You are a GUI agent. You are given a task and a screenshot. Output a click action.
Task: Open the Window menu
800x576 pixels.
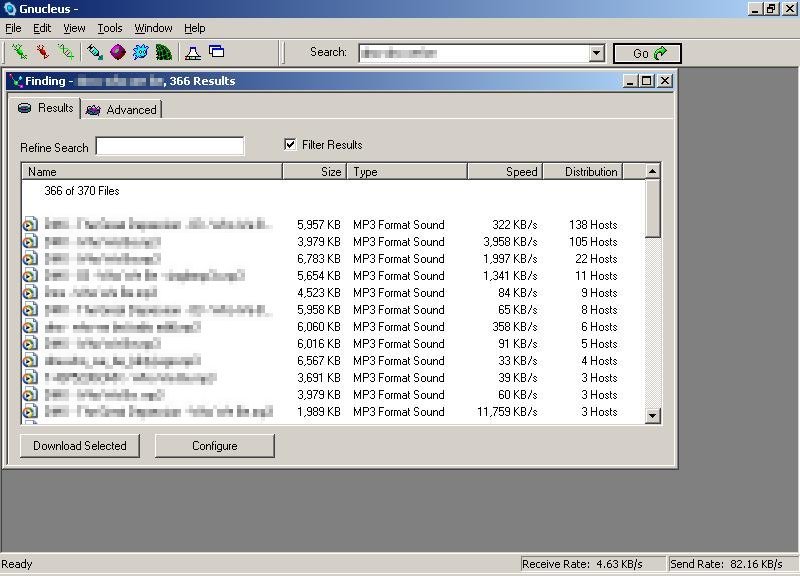pos(153,28)
